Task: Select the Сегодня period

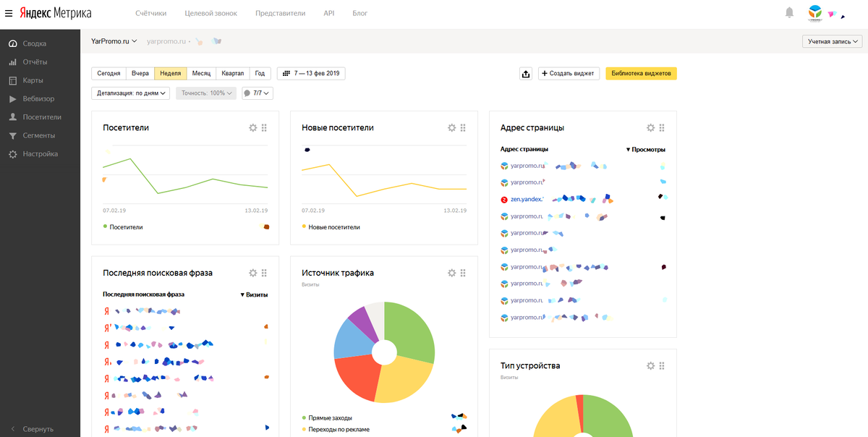Action: tap(109, 73)
